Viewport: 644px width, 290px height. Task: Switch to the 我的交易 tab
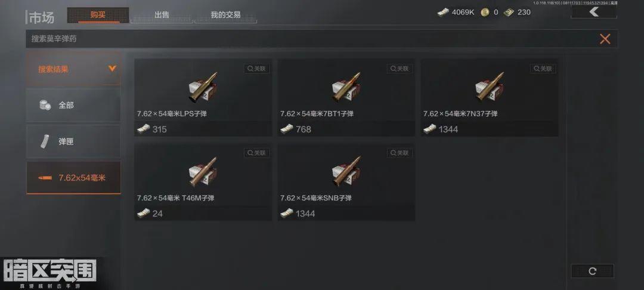[225, 15]
